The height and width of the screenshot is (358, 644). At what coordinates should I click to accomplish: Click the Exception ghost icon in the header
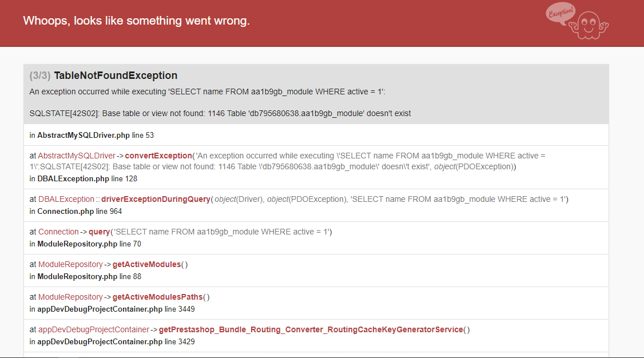coord(589,26)
